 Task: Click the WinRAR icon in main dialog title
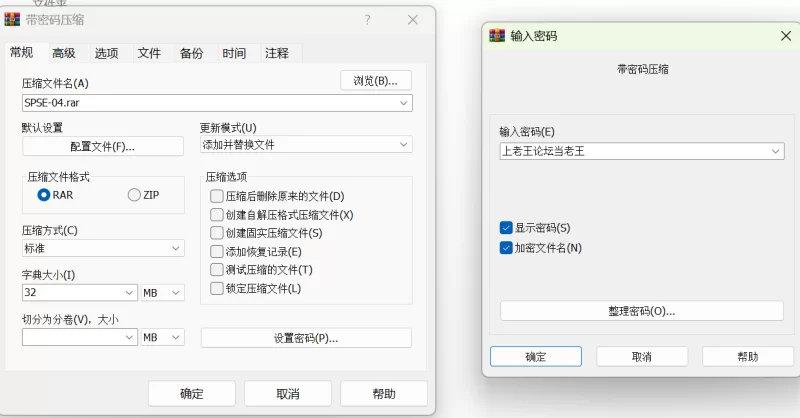[x=13, y=19]
